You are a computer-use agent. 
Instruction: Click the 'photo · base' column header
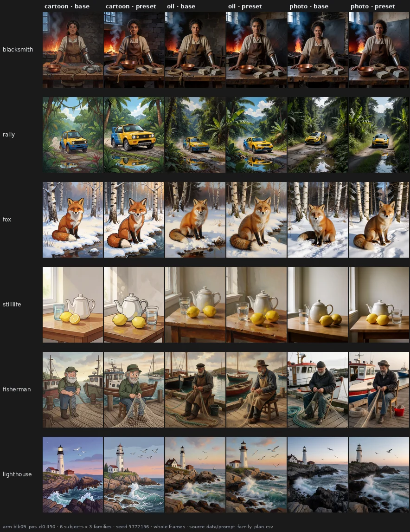(309, 6)
